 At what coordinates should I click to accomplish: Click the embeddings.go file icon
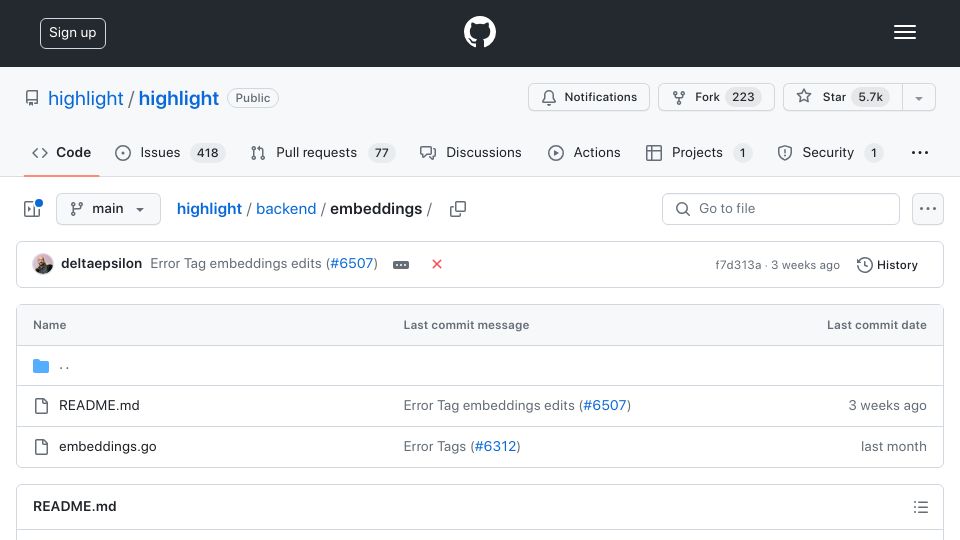[41, 447]
